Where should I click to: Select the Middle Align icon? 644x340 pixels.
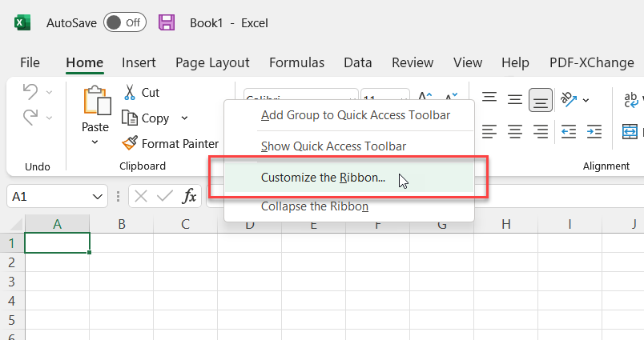tap(515, 100)
